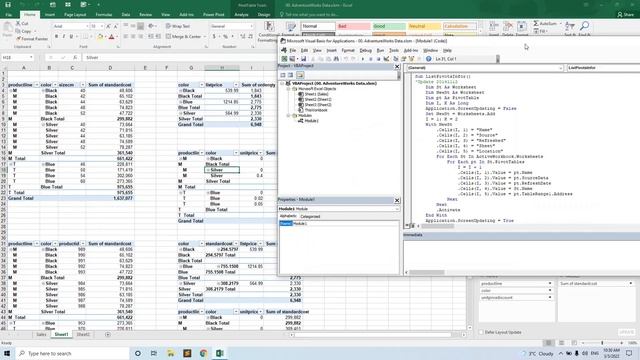
Task: Click the Neutral cell style swatch
Action: point(424,26)
